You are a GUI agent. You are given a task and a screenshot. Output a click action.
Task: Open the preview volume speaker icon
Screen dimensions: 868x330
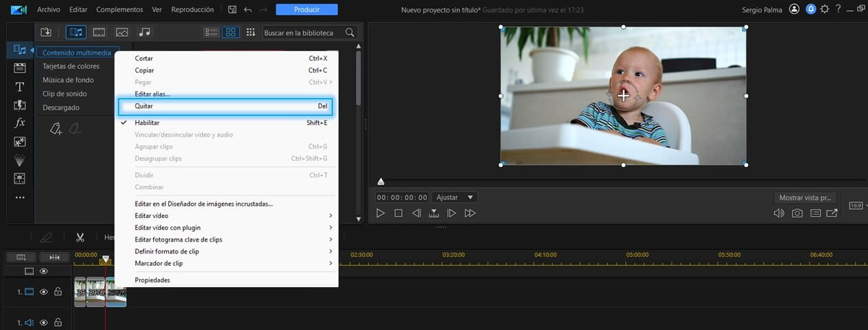779,213
